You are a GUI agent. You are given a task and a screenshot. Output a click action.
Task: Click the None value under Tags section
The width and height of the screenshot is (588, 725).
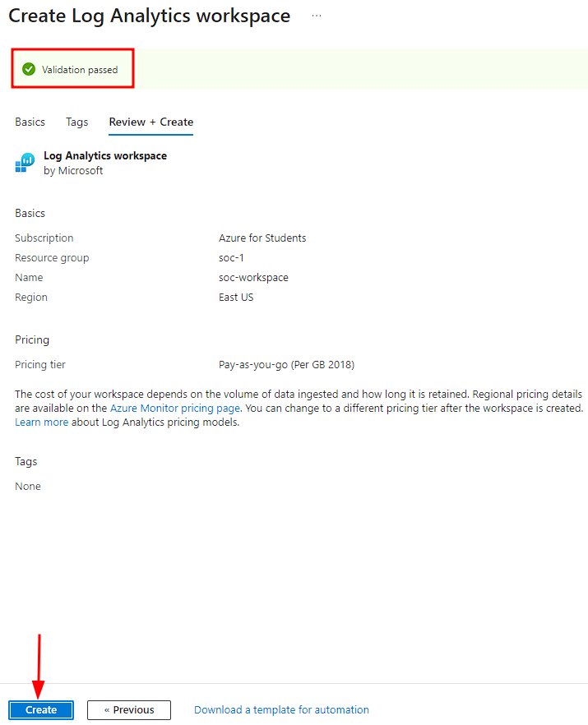point(28,487)
